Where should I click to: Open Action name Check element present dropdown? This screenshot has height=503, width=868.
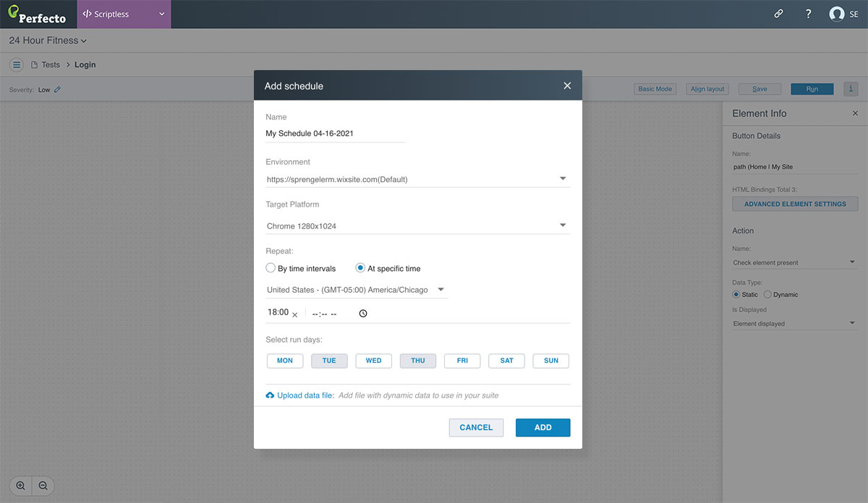pos(795,262)
